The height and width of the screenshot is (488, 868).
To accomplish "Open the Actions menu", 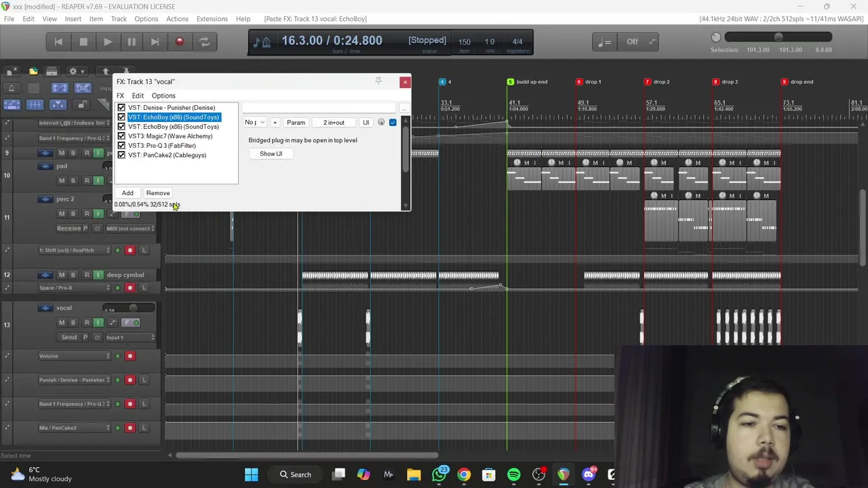I will (177, 19).
